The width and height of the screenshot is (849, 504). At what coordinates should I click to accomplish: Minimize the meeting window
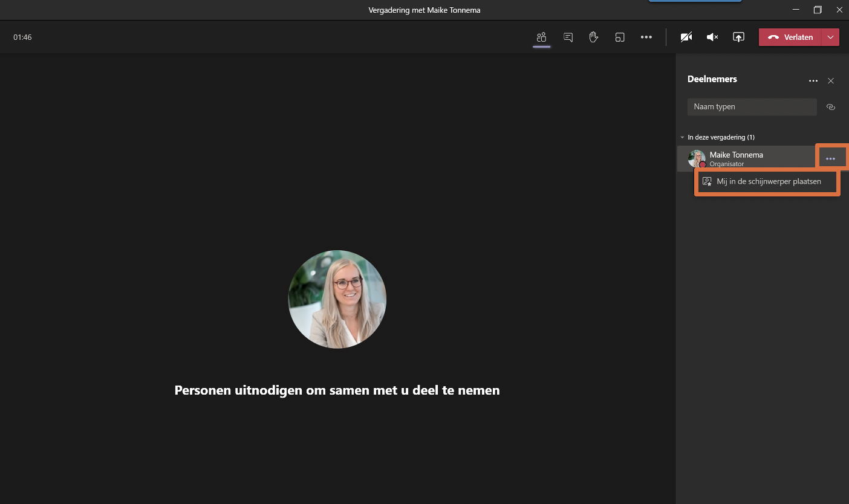point(796,10)
